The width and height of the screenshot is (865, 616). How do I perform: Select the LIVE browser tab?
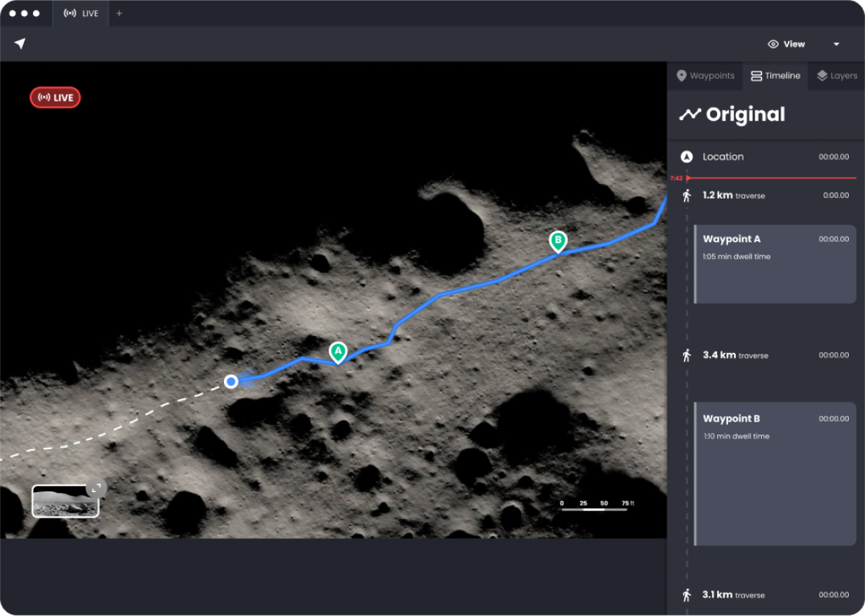point(80,13)
